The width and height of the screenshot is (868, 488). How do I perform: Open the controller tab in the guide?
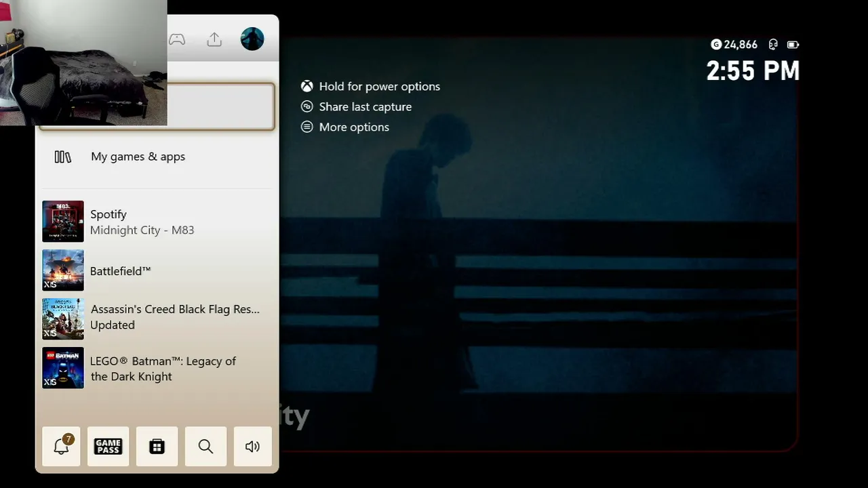pos(177,39)
